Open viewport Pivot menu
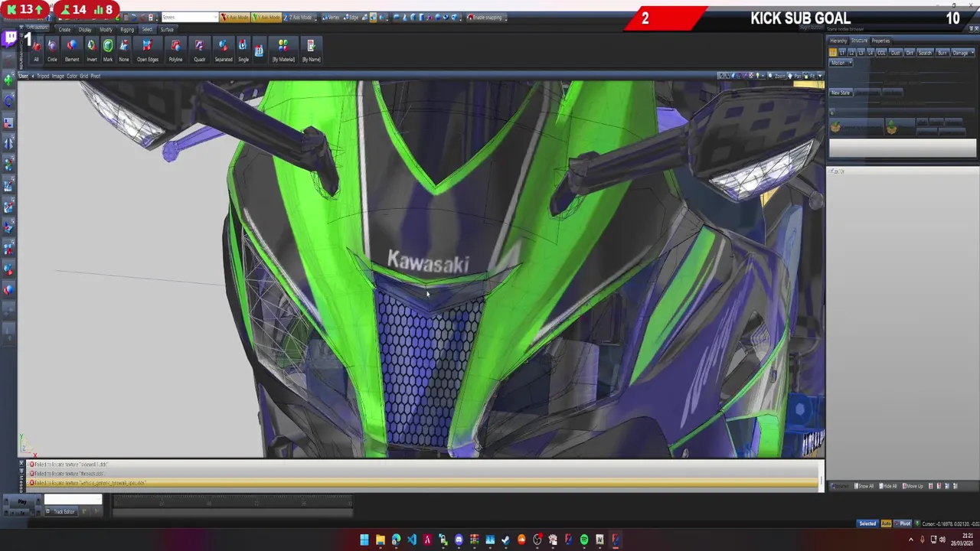980x551 pixels. pos(96,76)
